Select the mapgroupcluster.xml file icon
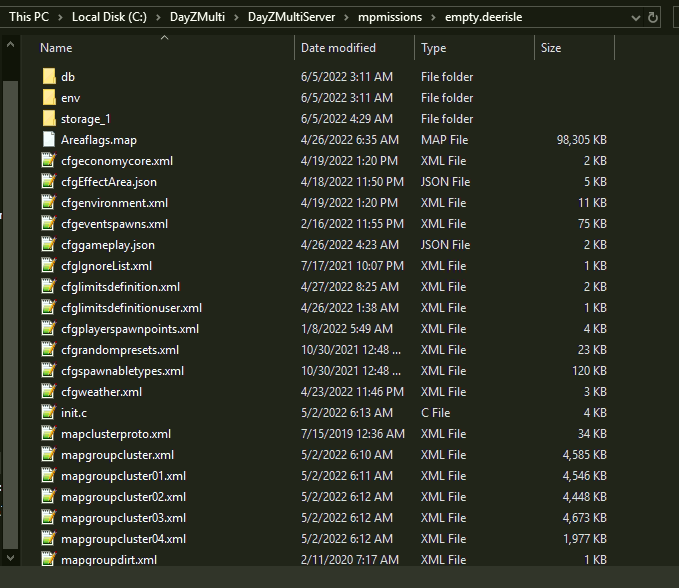This screenshot has width=679, height=588. [49, 455]
